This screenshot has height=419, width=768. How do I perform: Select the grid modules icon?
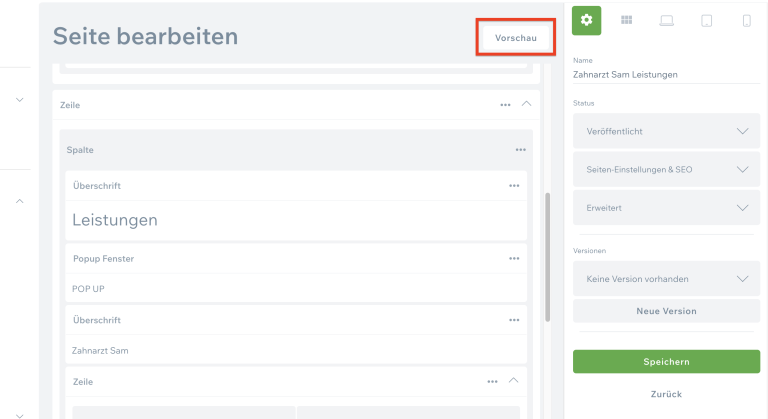click(627, 20)
